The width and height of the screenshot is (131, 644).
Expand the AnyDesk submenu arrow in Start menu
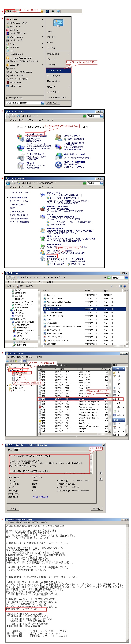(x=42, y=19)
